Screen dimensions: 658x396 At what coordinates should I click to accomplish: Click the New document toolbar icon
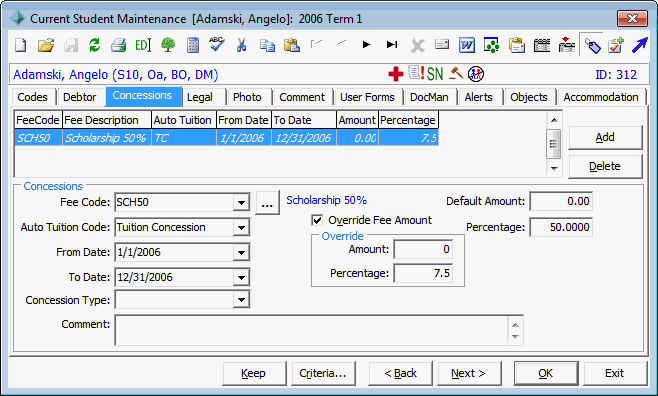[x=21, y=44]
